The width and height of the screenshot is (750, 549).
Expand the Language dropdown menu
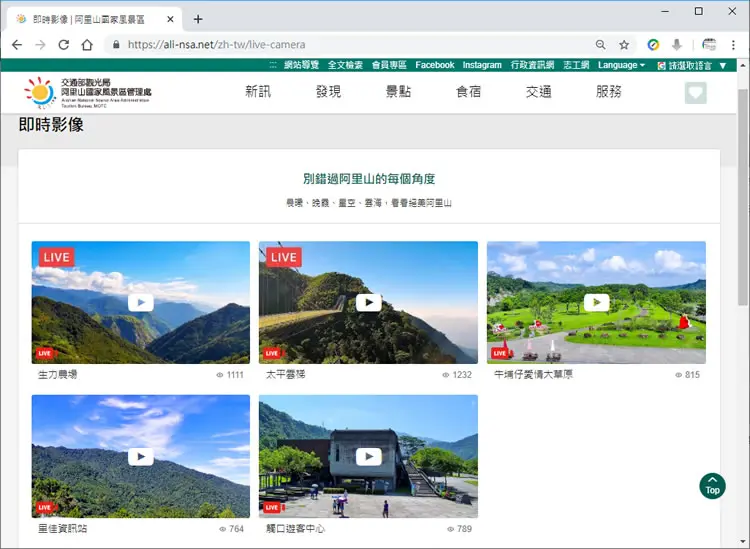pos(621,65)
